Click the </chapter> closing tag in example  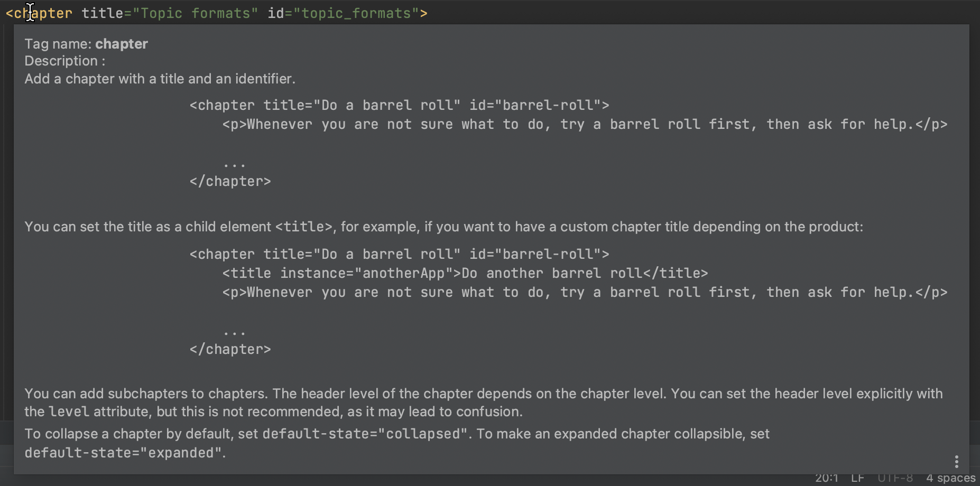coord(230,181)
